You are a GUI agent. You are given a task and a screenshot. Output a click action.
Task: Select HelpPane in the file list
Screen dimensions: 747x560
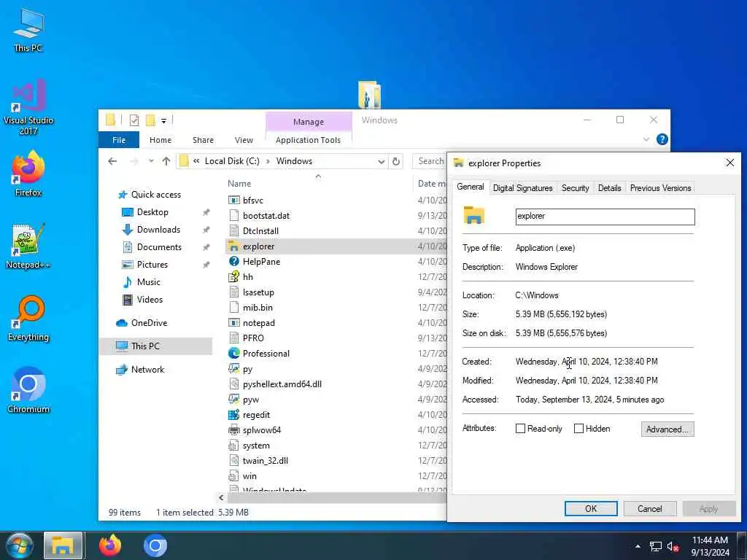click(x=262, y=262)
